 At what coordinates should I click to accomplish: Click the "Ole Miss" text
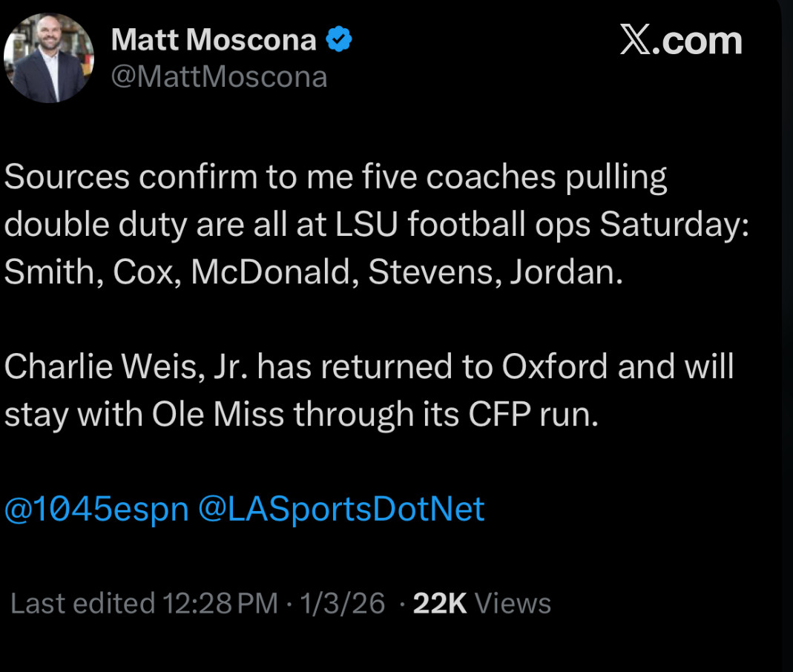218,415
